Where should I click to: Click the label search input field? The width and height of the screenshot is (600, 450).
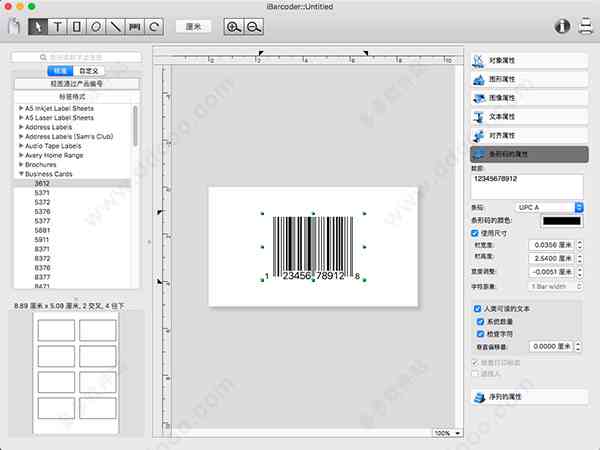[x=77, y=57]
